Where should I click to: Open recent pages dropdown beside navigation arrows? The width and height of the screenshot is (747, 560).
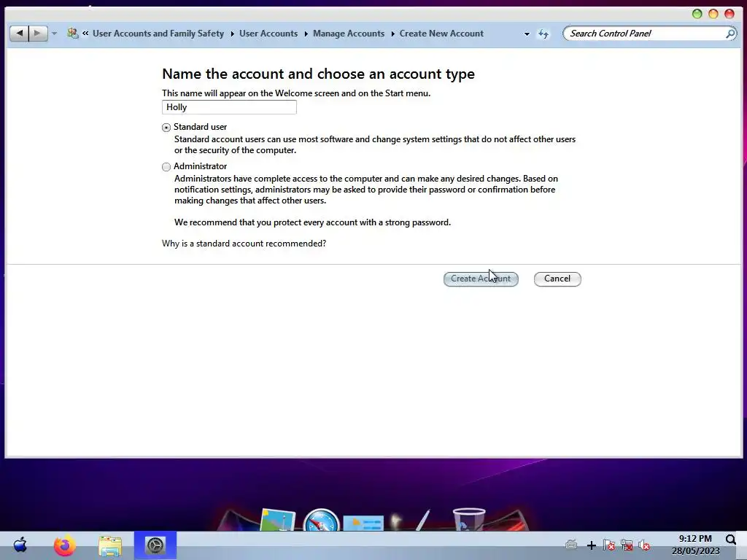pos(54,34)
